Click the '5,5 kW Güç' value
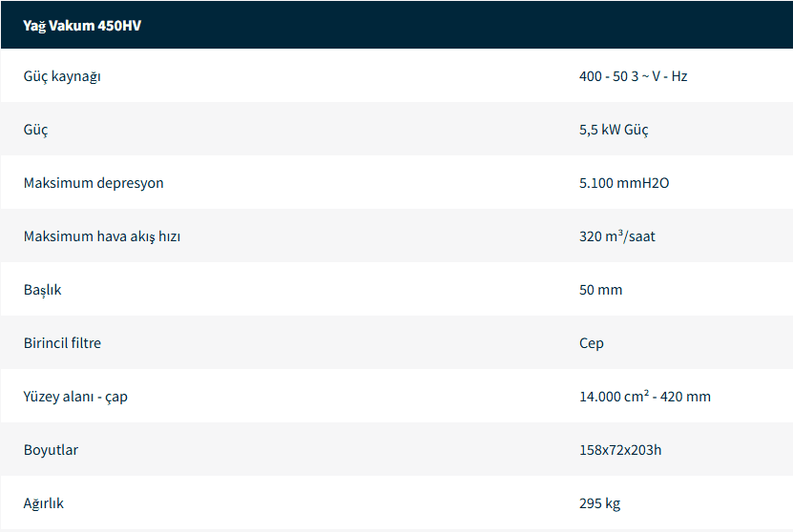This screenshot has height=532, width=793. [614, 130]
